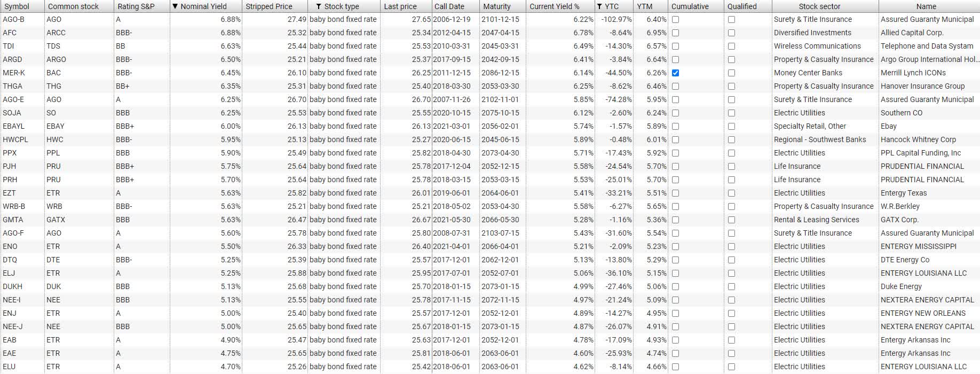Click the Call Date column header

click(x=455, y=6)
